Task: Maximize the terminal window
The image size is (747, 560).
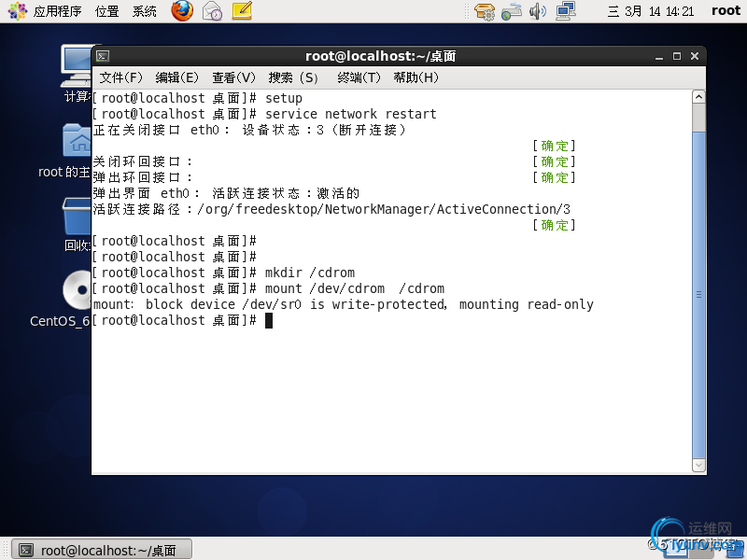Action: pos(677,56)
